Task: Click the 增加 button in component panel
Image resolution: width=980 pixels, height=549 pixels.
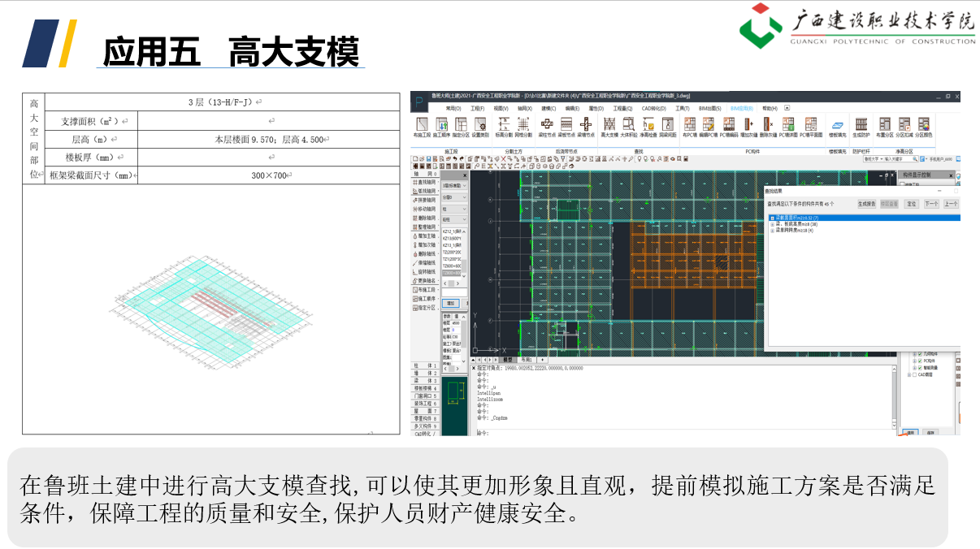Action: coord(451,303)
